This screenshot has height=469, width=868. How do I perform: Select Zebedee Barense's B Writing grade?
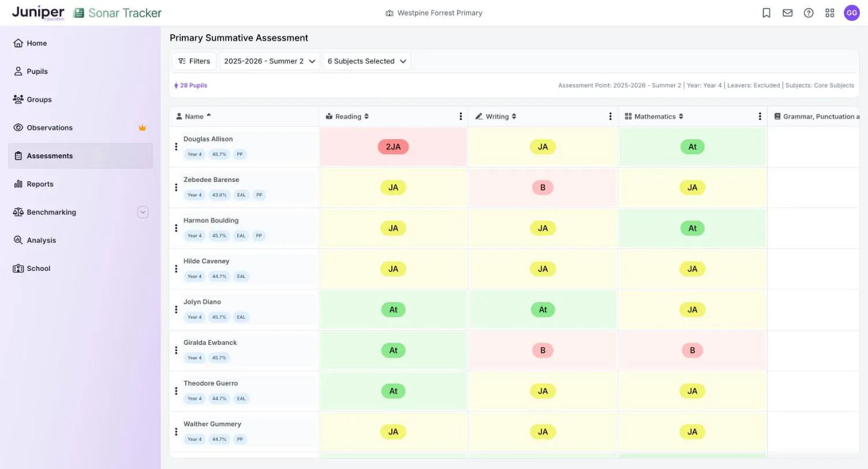coord(542,188)
